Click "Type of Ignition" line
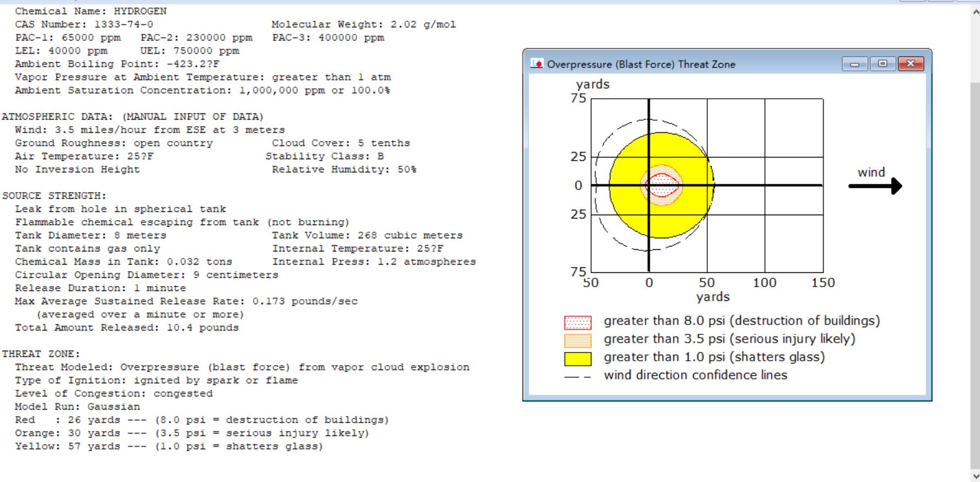 (156, 380)
